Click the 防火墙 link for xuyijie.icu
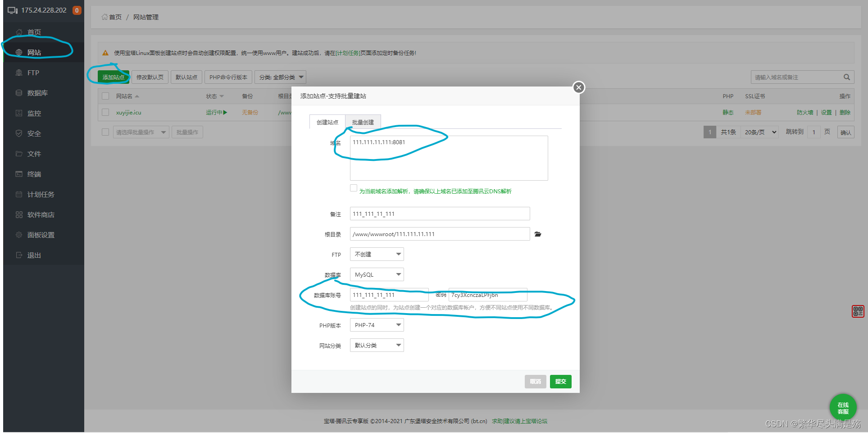This screenshot has height=433, width=868. pos(805,112)
